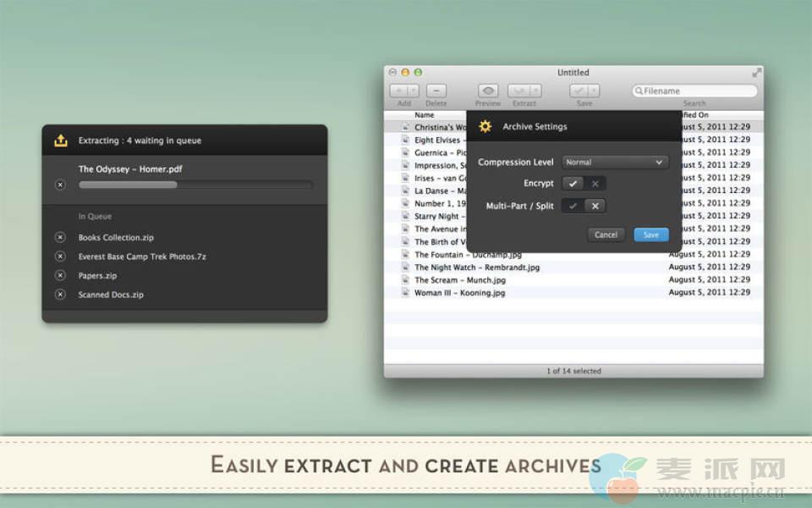Open the Compression Level dropdown

tap(615, 162)
